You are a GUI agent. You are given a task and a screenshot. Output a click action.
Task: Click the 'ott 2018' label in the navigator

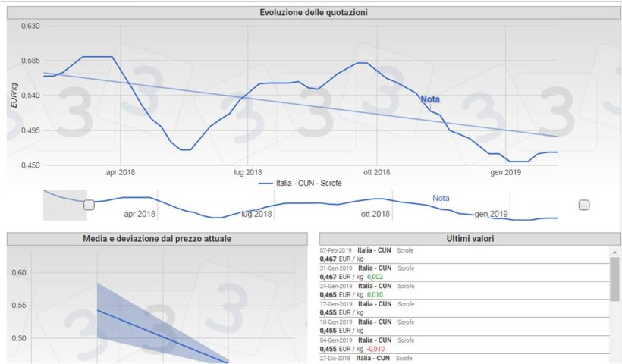tap(376, 214)
